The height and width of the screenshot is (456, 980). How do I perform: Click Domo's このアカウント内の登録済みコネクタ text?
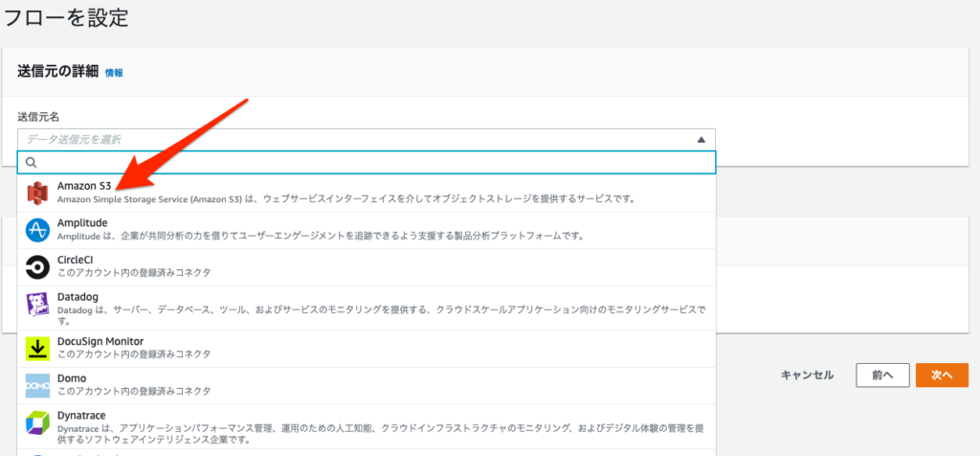(134, 392)
